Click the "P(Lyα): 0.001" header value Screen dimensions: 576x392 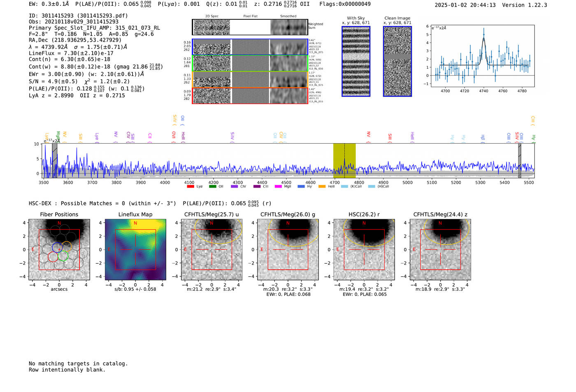coord(179,4)
